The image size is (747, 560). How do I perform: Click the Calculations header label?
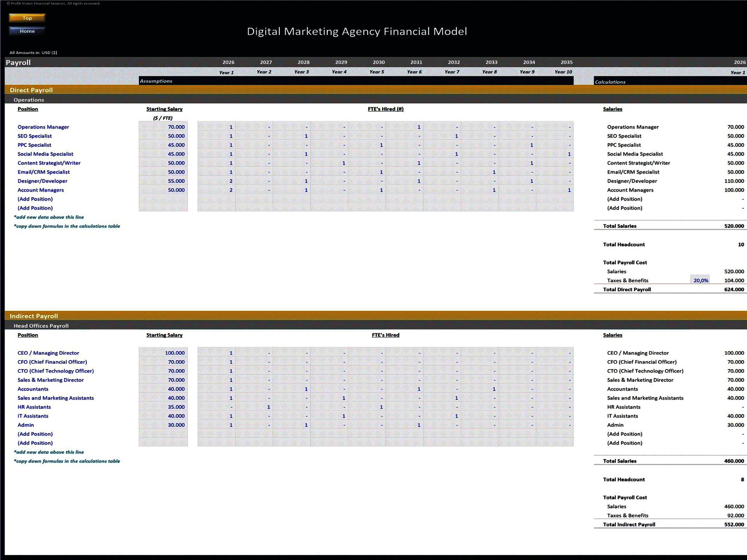point(610,82)
